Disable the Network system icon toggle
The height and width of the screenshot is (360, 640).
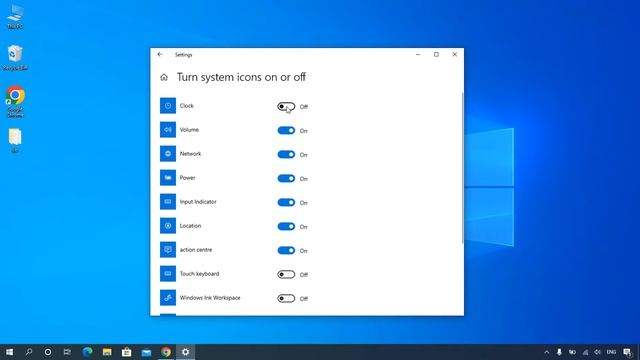point(286,154)
